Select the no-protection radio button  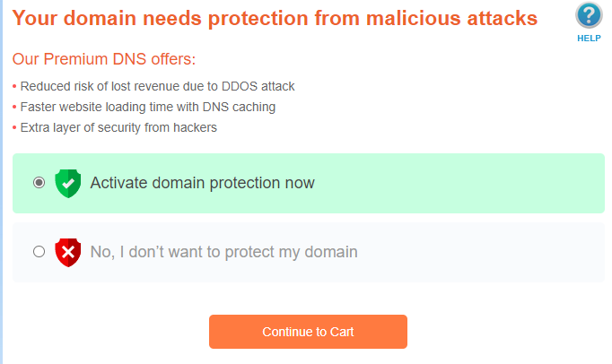click(x=39, y=252)
